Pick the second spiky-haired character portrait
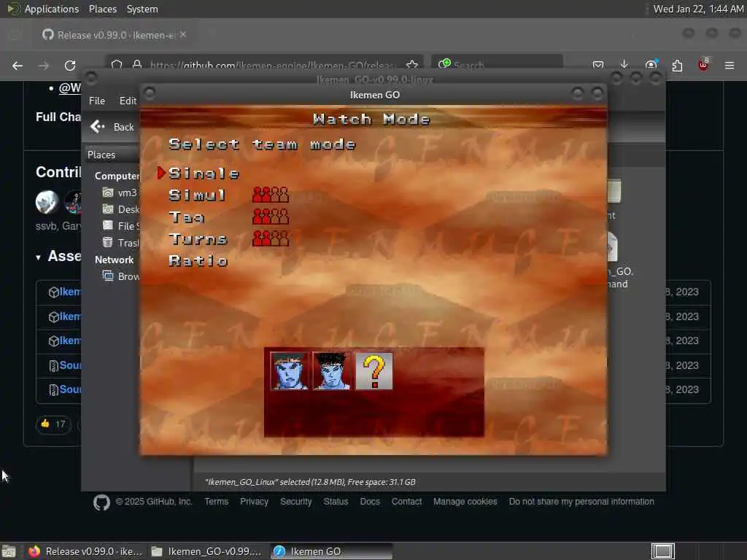 point(332,371)
